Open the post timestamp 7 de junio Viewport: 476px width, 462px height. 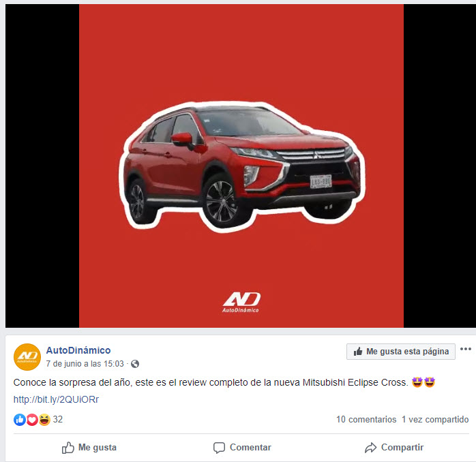pos(85,364)
